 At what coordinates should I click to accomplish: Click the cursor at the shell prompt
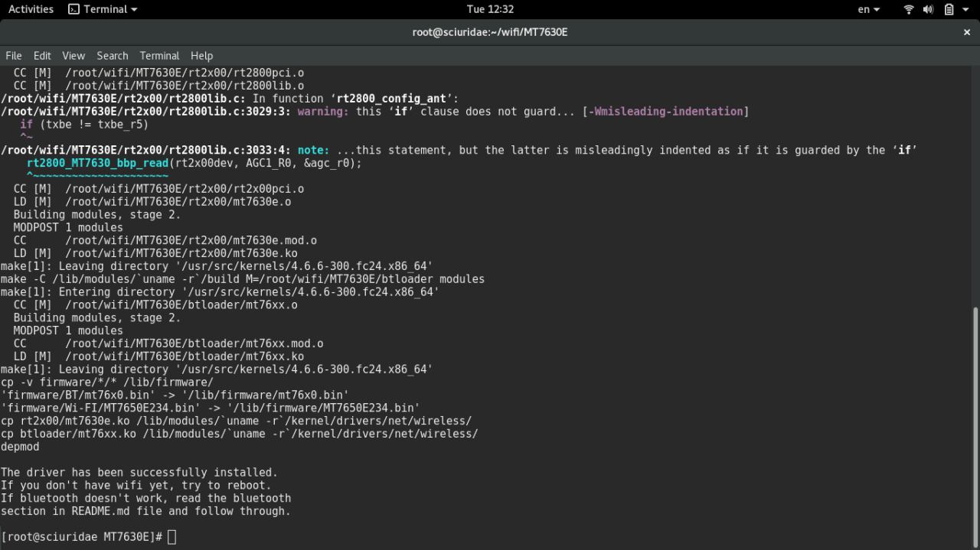pyautogui.click(x=171, y=537)
